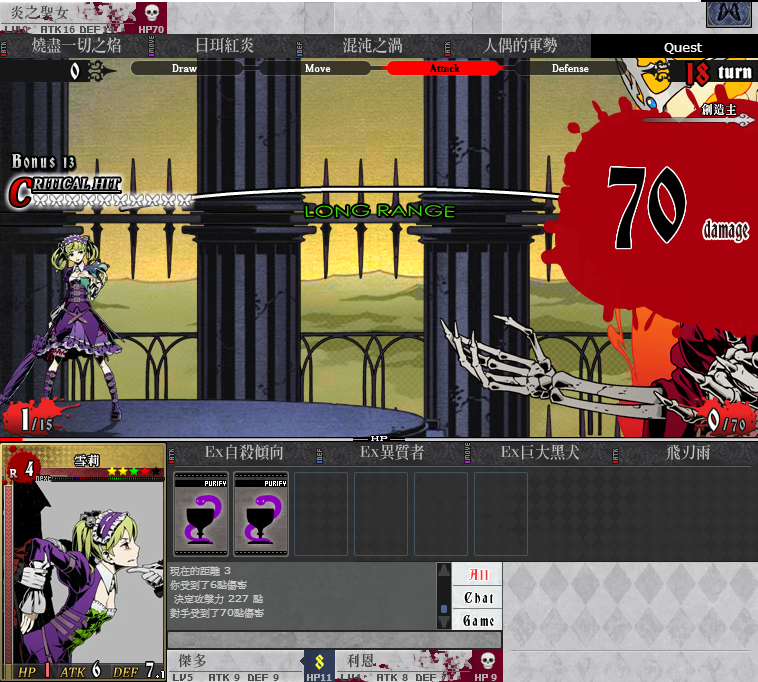Select the enemy skill 混沌之渦
The image size is (758, 682).
pos(372,46)
